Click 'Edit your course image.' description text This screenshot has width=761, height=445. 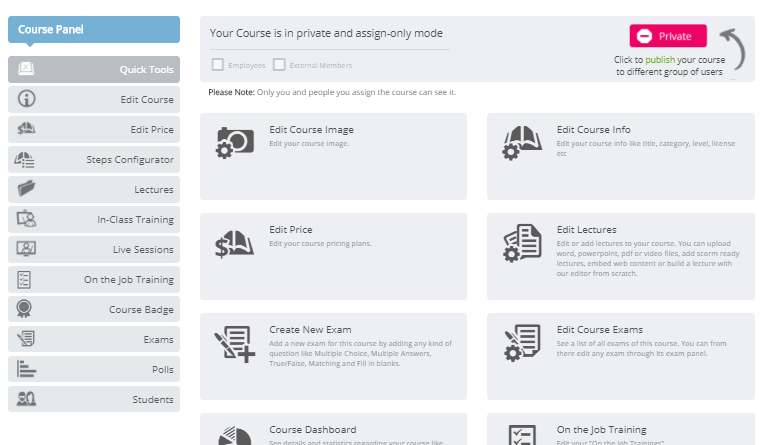[309, 144]
